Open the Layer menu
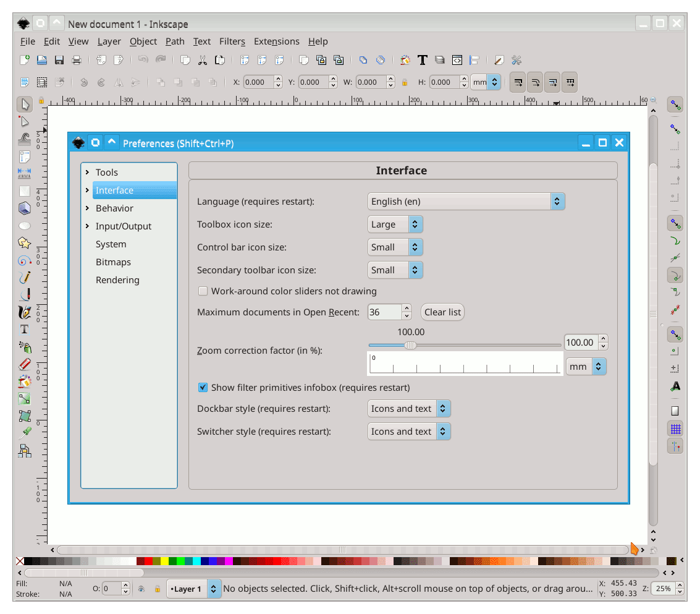The width and height of the screenshot is (700, 614). click(x=109, y=41)
